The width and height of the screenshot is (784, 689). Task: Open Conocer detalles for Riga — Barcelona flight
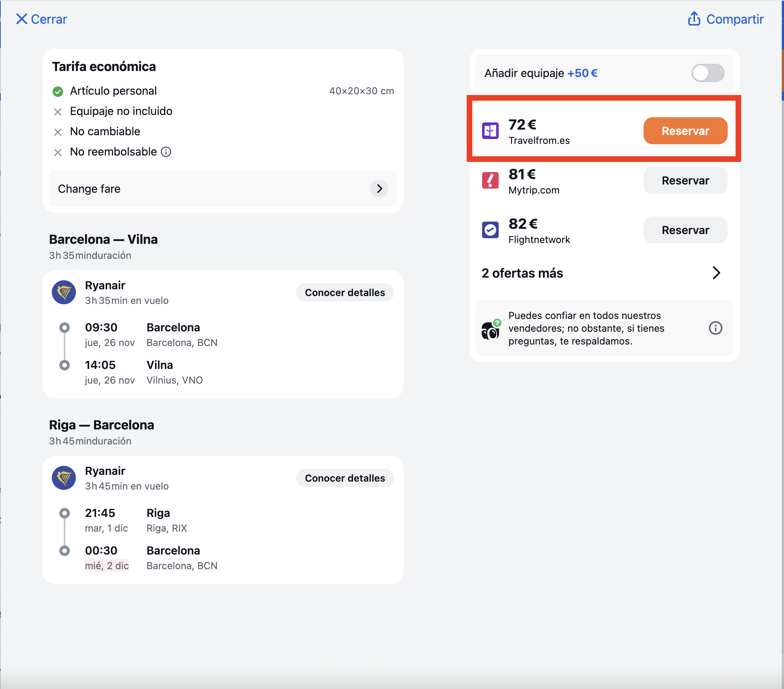344,478
